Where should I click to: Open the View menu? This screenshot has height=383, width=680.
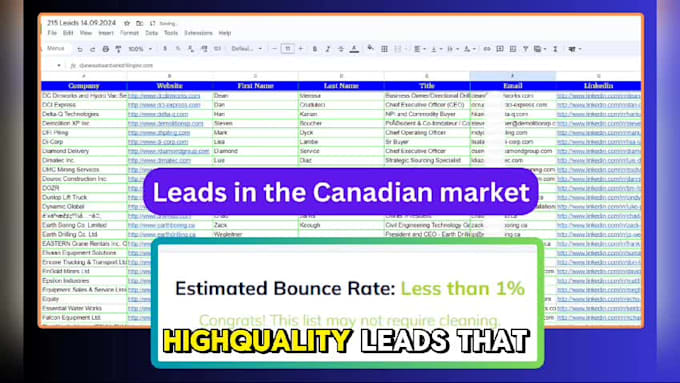point(86,33)
